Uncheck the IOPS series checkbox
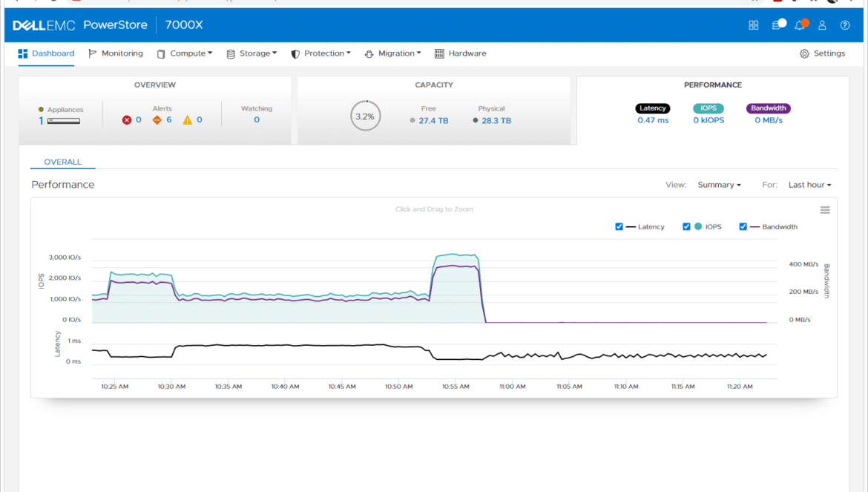Screen dimensions: 868x492 coord(686,226)
